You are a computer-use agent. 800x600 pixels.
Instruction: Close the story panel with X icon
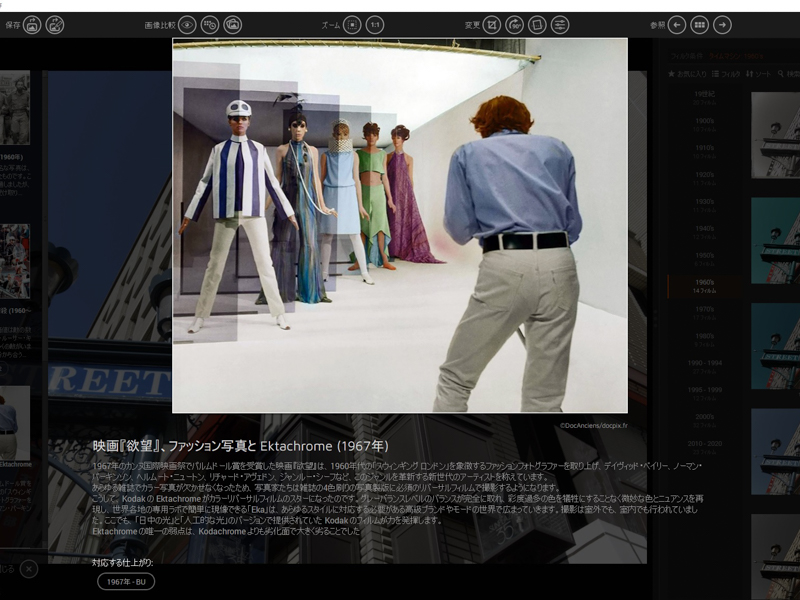[29, 569]
